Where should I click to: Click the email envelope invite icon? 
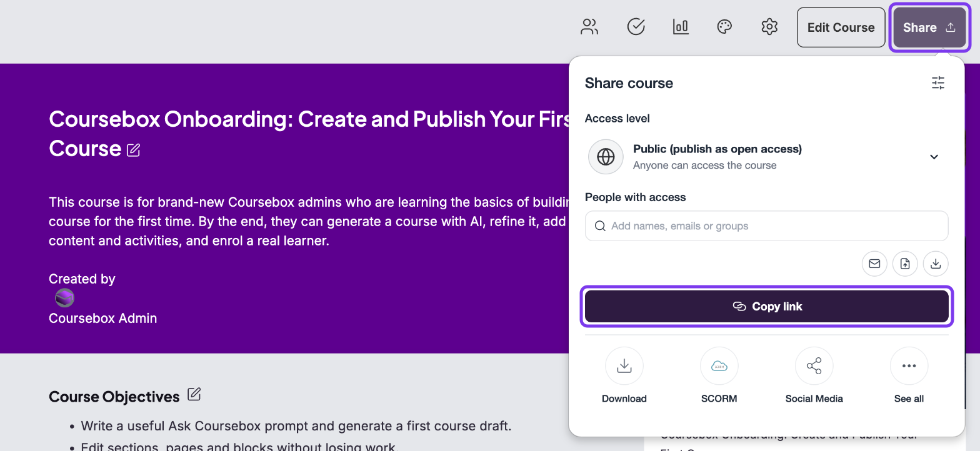874,264
